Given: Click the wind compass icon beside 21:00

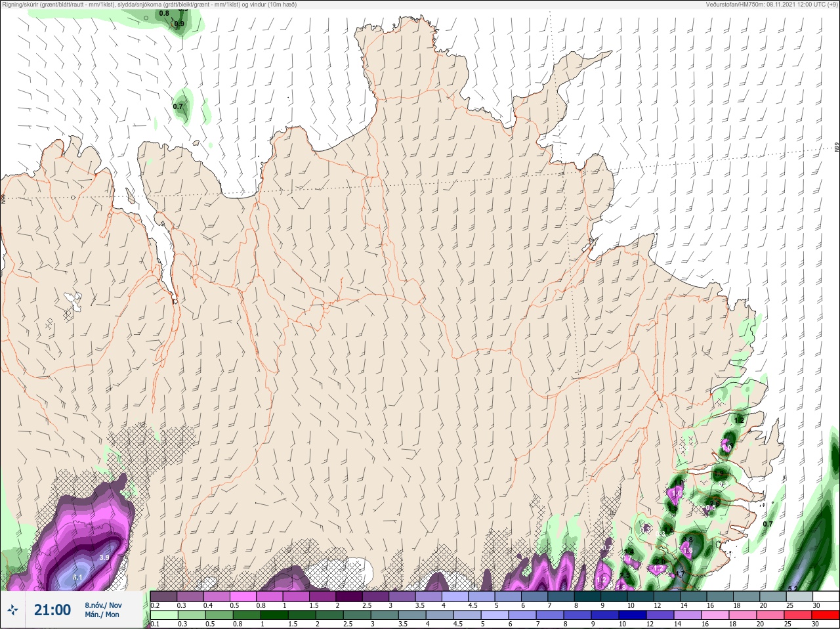Looking at the screenshot, I should click(x=13, y=610).
